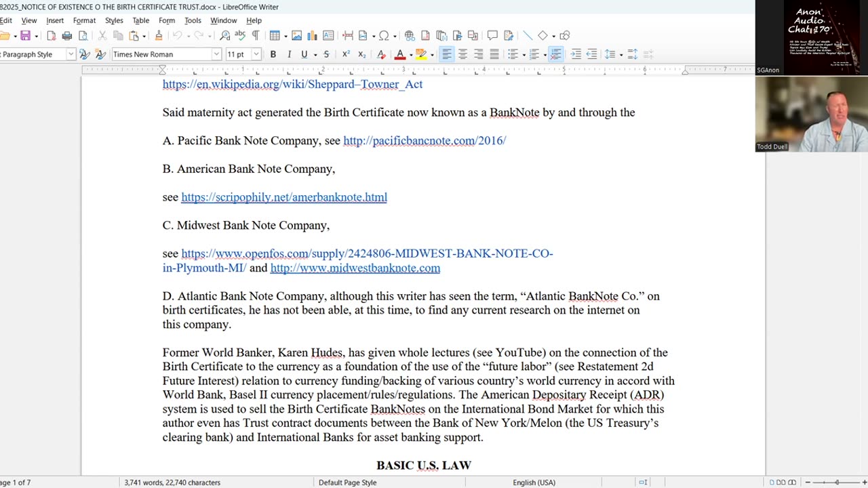Insert an image
This screenshot has width=868, height=488.
pos(296,36)
